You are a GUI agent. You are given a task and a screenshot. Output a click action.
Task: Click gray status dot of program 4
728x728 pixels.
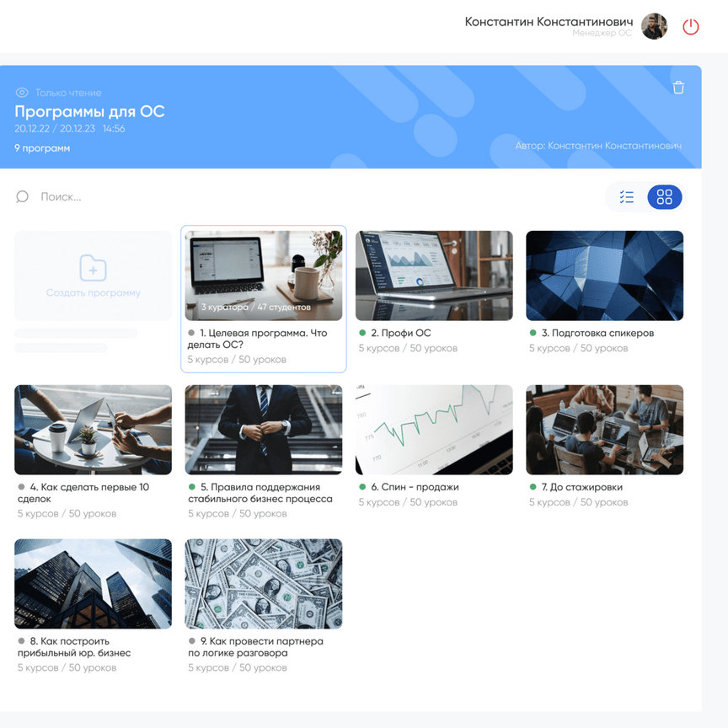[21, 487]
